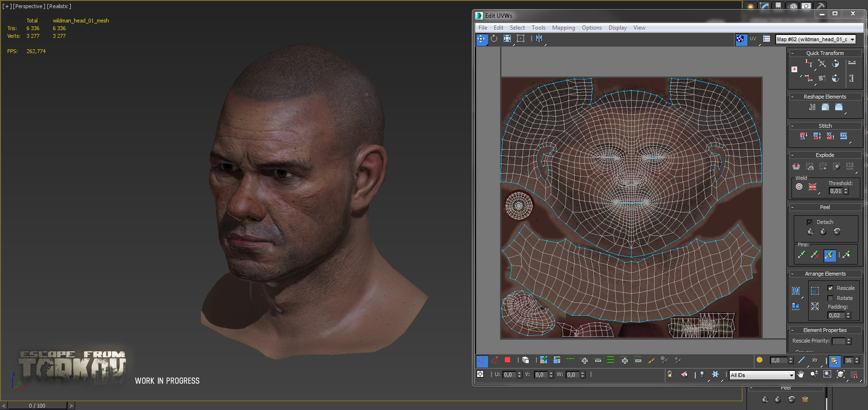Click the Zoom icon in bottom toolbar
Image resolution: width=868 pixels, height=410 pixels.
(814, 374)
